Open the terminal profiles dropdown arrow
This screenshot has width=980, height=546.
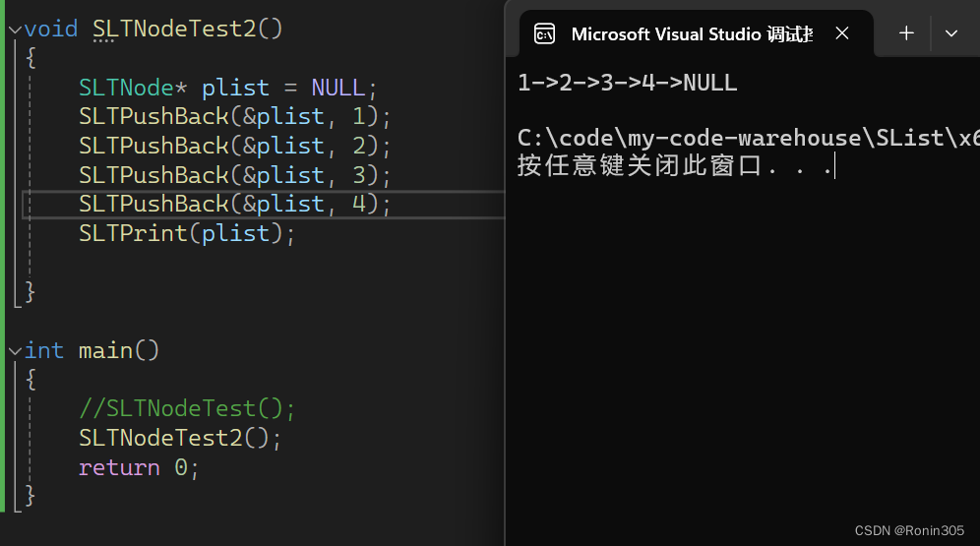950,33
